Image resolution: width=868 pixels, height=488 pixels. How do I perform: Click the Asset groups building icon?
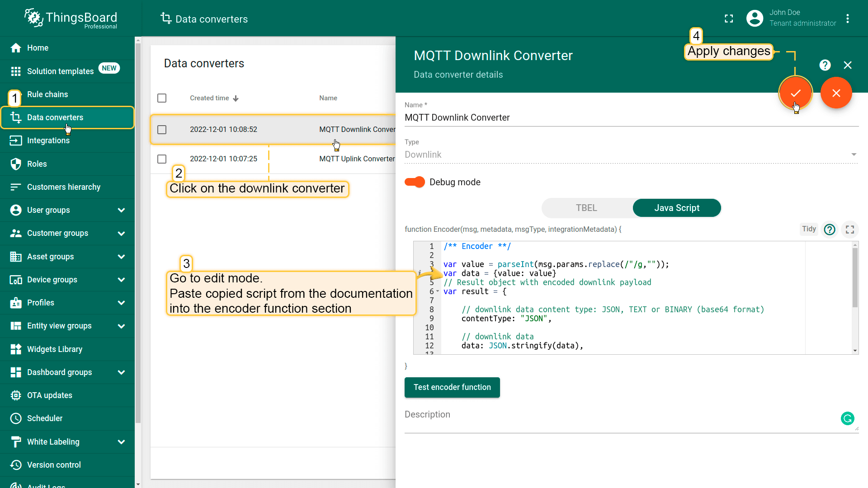pyautogui.click(x=16, y=257)
